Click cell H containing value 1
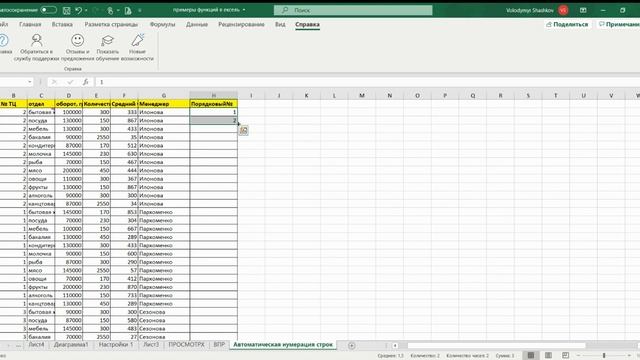 click(213, 112)
